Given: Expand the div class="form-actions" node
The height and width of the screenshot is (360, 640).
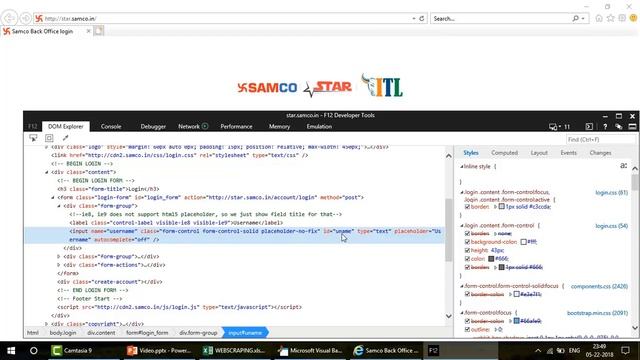Looking at the screenshot, I should 59,265.
